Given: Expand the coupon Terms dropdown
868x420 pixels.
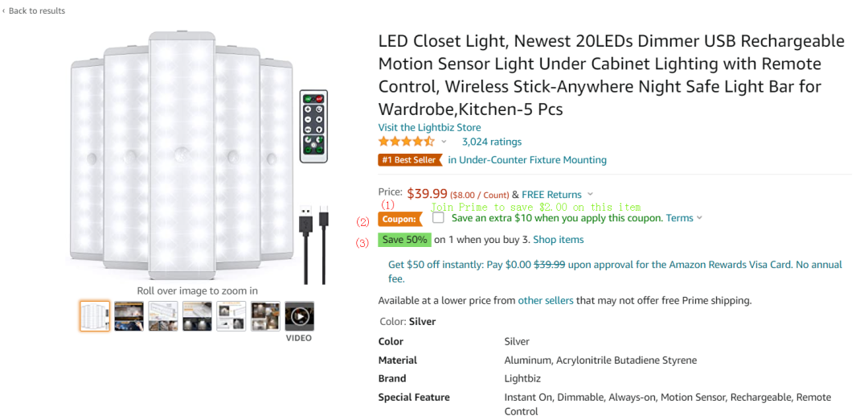Looking at the screenshot, I should coord(699,218).
